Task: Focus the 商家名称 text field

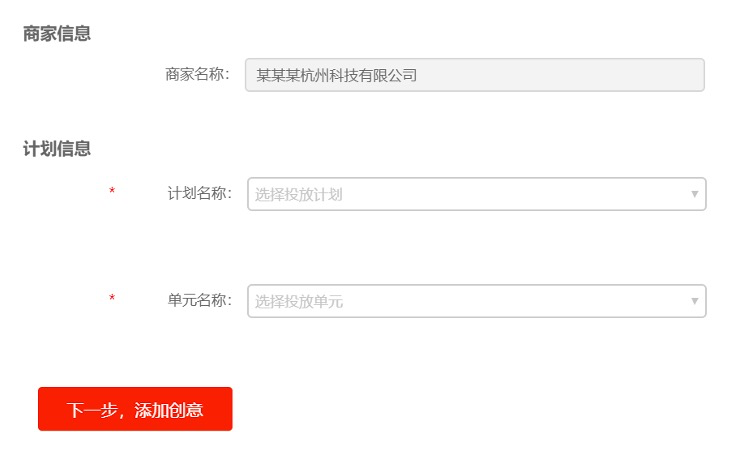Action: point(475,75)
